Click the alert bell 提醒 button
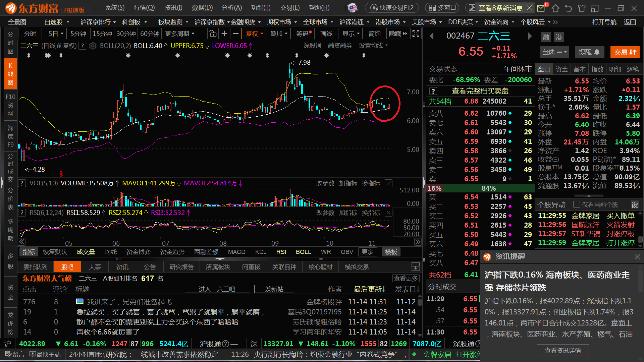This screenshot has height=362, width=644. [x=589, y=52]
